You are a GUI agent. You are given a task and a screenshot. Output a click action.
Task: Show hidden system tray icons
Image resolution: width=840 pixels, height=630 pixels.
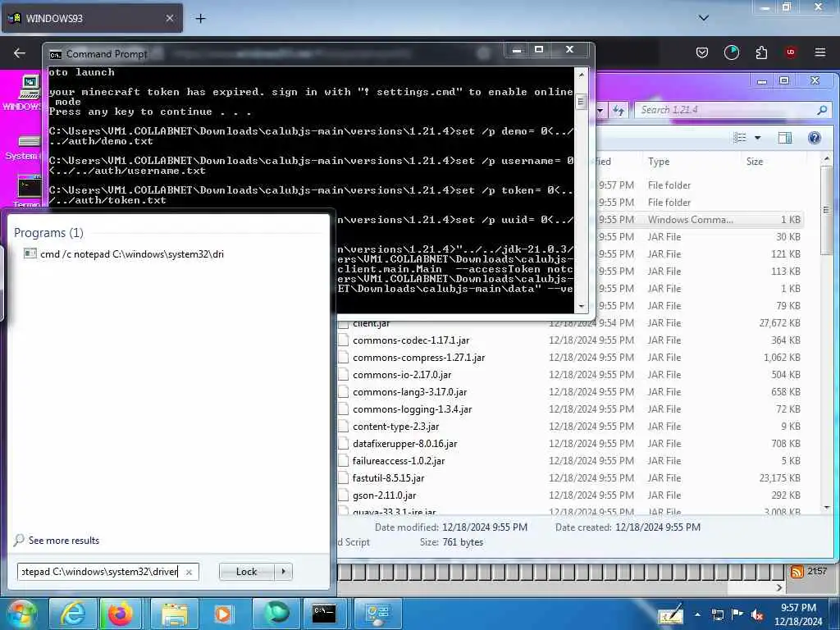click(x=697, y=615)
